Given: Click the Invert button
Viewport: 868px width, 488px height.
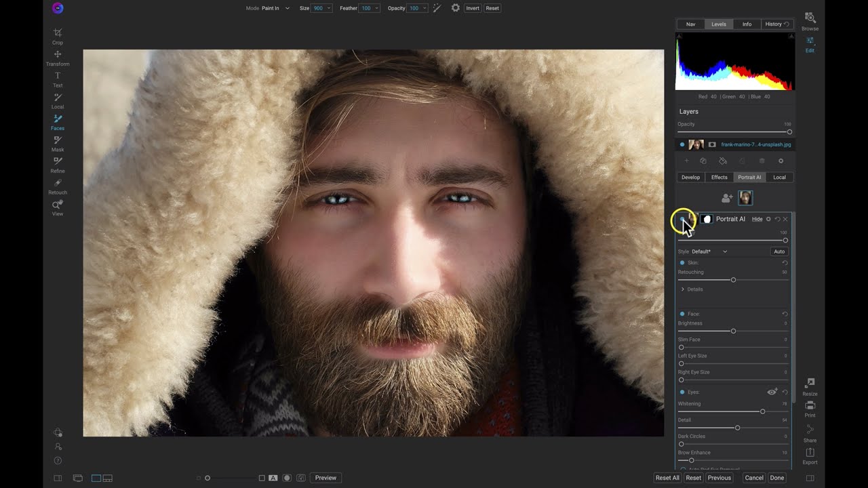Looking at the screenshot, I should coord(473,8).
